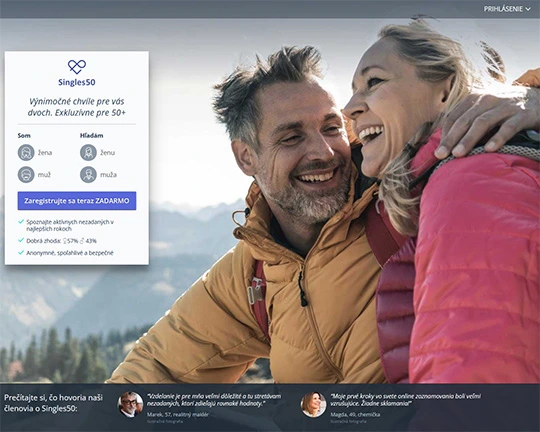This screenshot has height=432, width=540.
Task: Expand the chevron next to PRIHLÁSENIE
Action: 528,9
